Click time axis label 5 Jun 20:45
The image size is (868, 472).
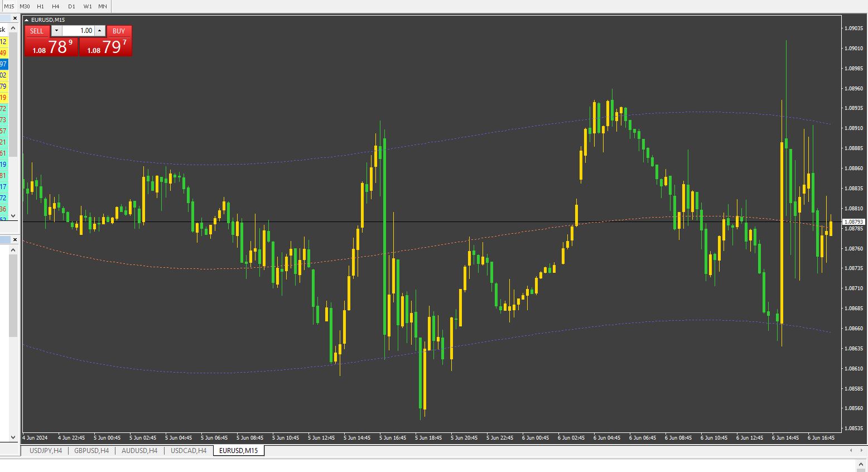click(464, 438)
